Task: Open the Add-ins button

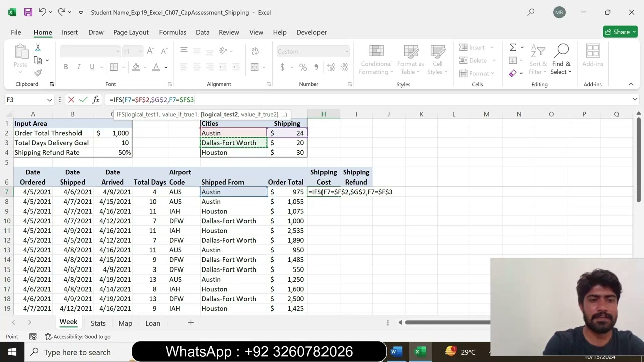Action: (x=593, y=56)
